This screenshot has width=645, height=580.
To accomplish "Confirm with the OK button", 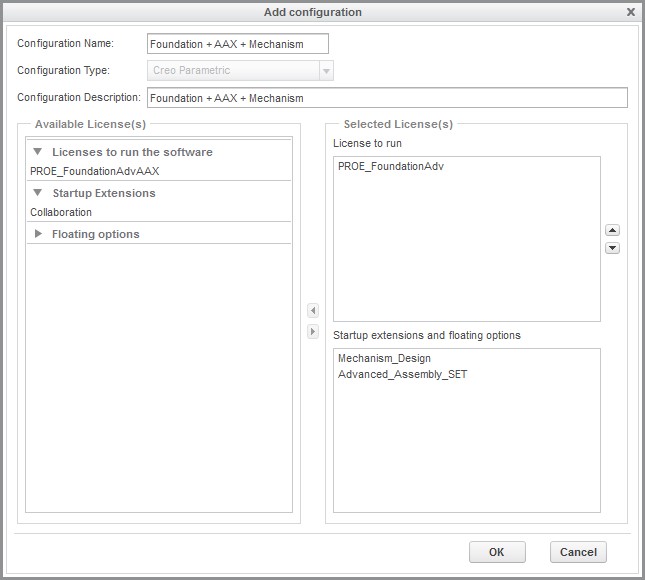I will pyautogui.click(x=497, y=552).
